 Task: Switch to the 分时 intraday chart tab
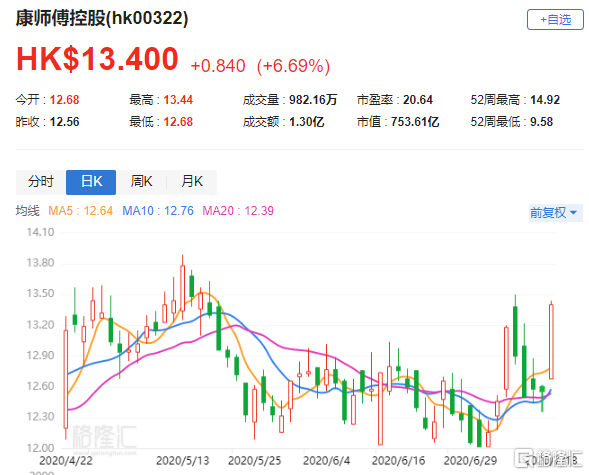41,182
